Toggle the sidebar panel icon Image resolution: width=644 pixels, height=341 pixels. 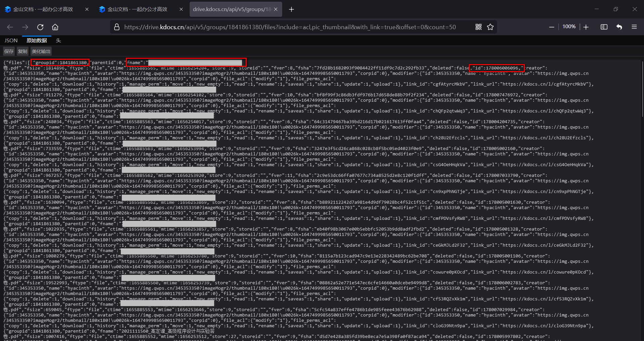pyautogui.click(x=604, y=27)
